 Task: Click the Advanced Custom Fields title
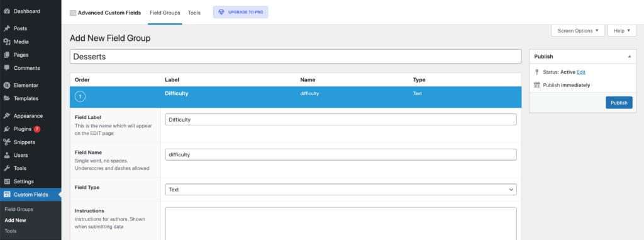pyautogui.click(x=109, y=13)
